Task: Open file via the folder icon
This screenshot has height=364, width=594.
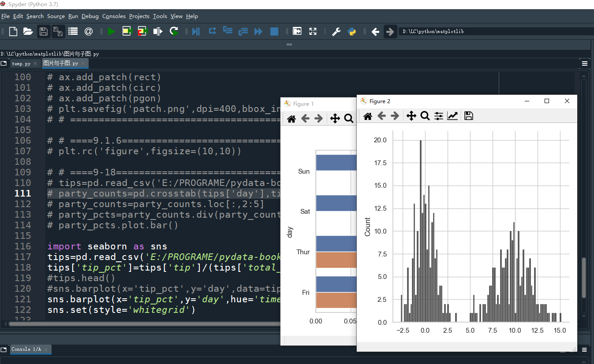Action: click(28, 31)
